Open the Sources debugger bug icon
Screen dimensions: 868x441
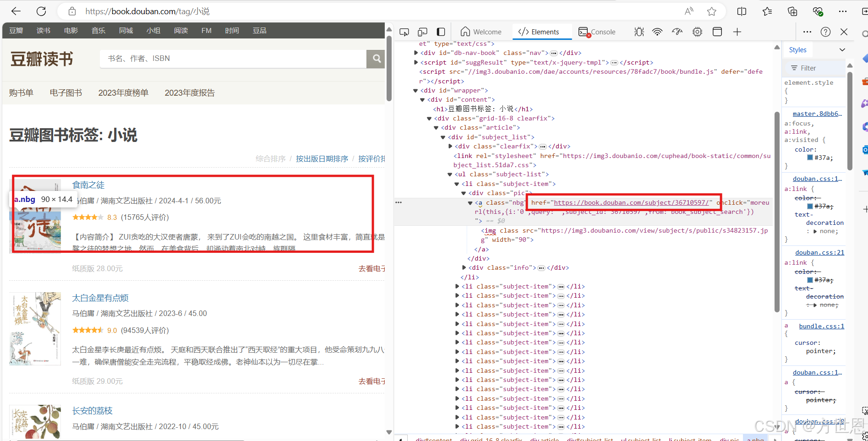tap(639, 32)
